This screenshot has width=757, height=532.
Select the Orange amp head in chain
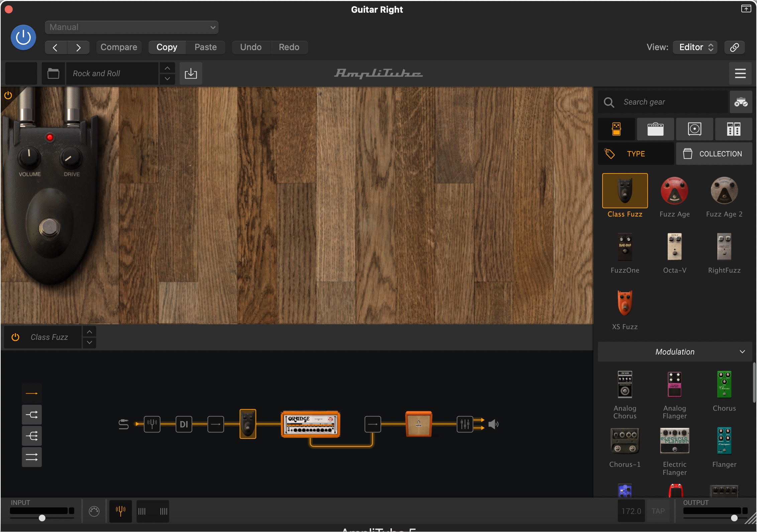coord(311,424)
